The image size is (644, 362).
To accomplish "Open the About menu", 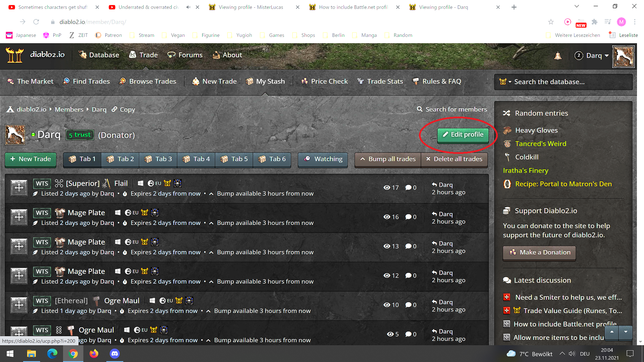I will coord(227,55).
